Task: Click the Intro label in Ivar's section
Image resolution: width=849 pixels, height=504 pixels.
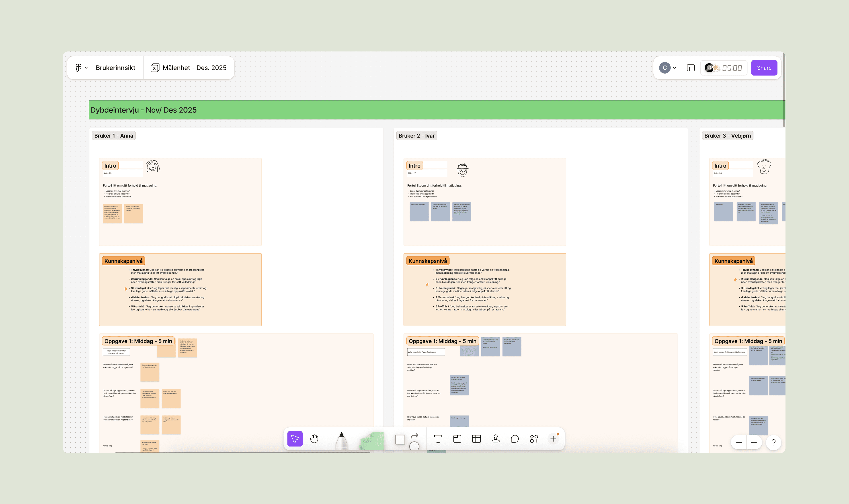Action: pos(414,166)
